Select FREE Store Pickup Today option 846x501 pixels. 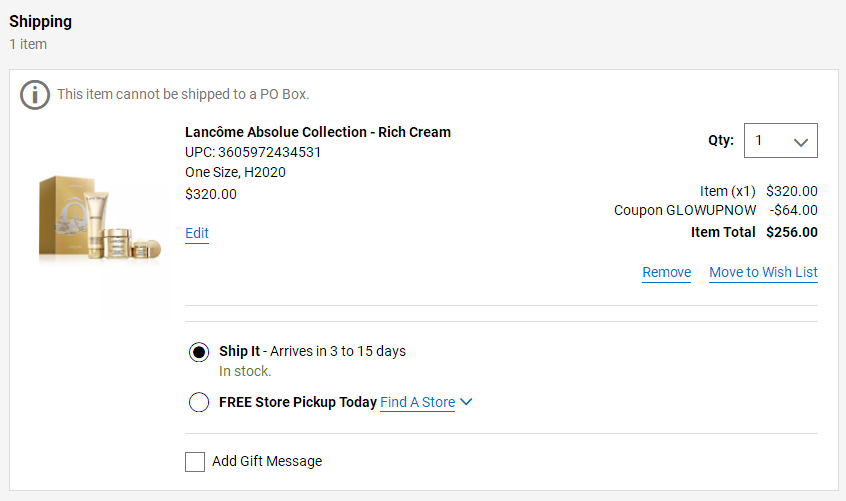(x=199, y=402)
